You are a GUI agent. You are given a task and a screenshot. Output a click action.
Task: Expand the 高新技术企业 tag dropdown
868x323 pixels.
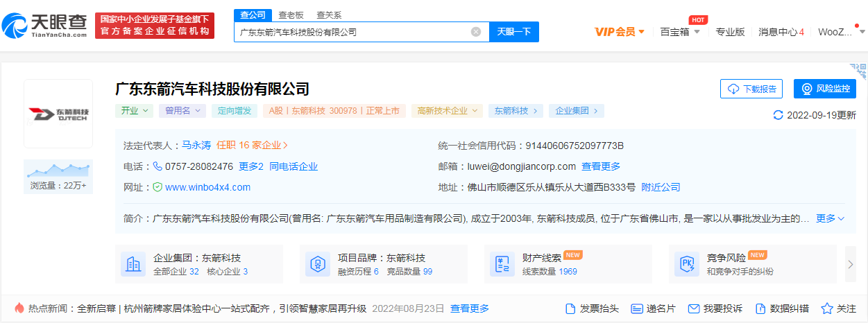coord(447,110)
